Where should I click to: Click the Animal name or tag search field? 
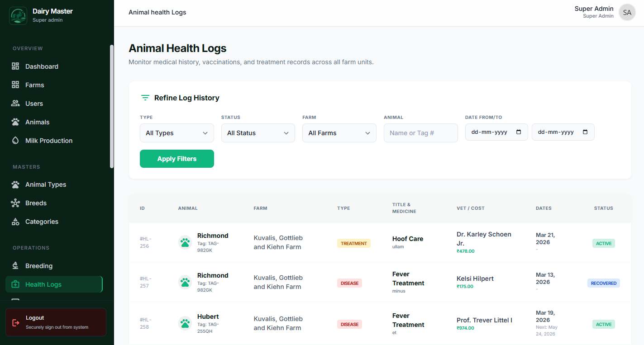point(420,133)
